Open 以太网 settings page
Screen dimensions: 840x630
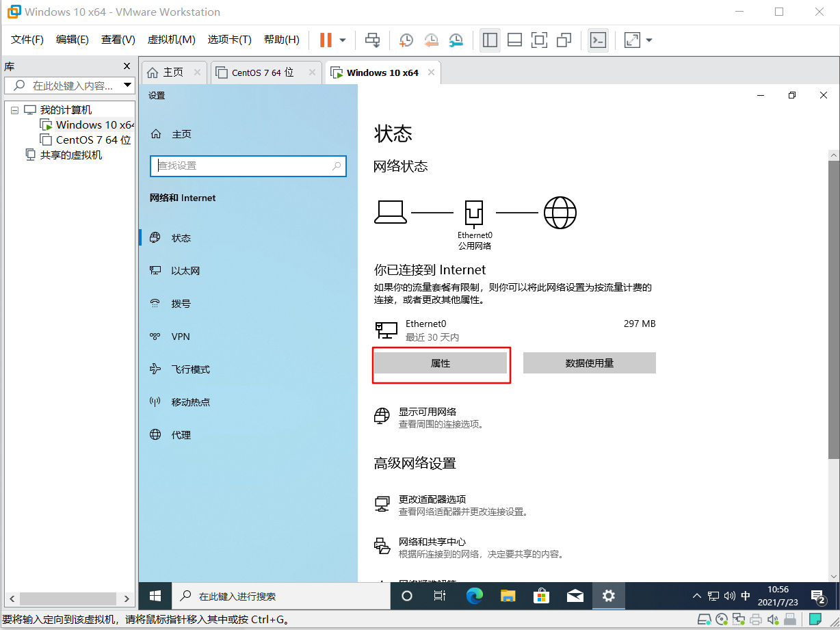[248, 271]
